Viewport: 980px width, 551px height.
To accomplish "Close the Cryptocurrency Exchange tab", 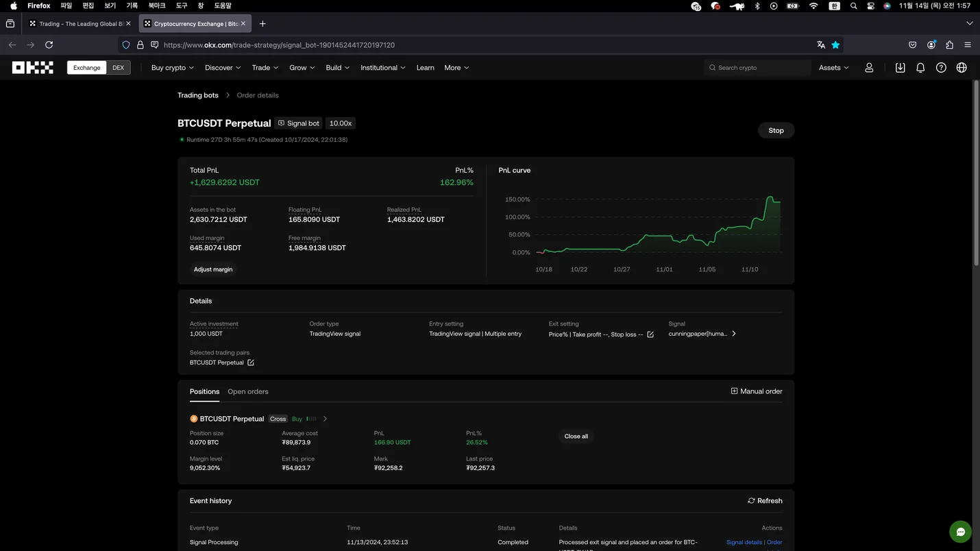I will 243,23.
